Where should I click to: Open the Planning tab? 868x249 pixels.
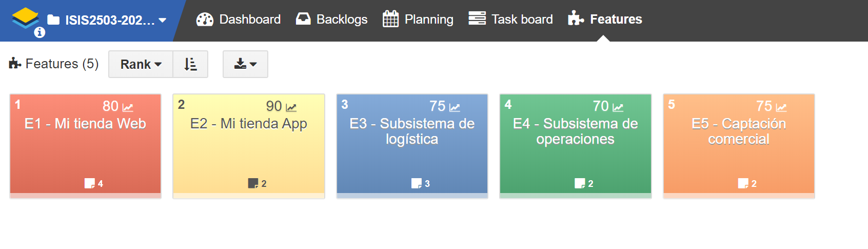[418, 20]
